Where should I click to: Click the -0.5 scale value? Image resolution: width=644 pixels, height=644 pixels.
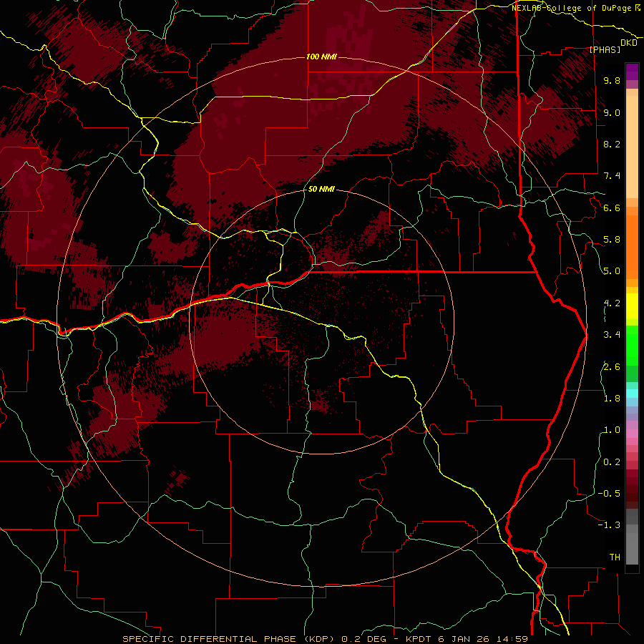tap(609, 494)
